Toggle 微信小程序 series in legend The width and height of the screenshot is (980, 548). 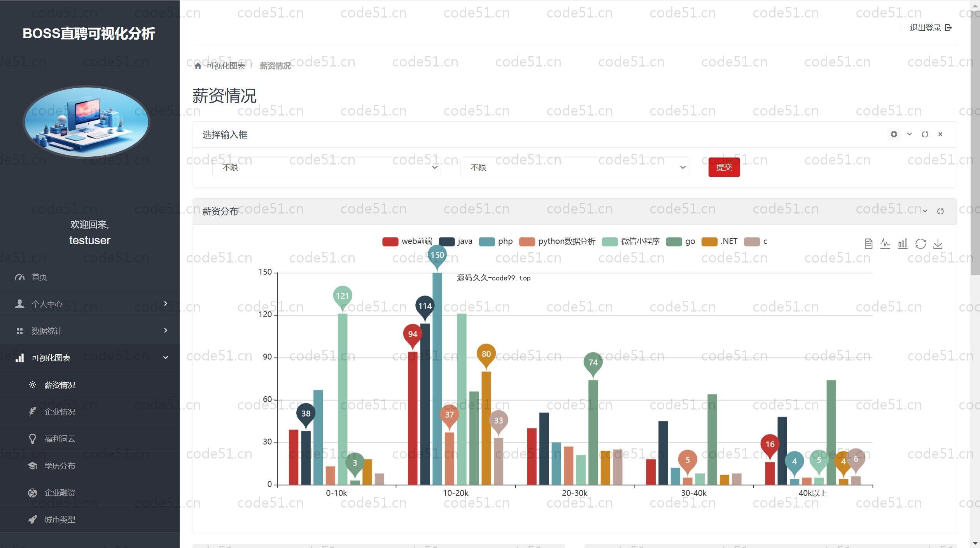click(x=631, y=242)
